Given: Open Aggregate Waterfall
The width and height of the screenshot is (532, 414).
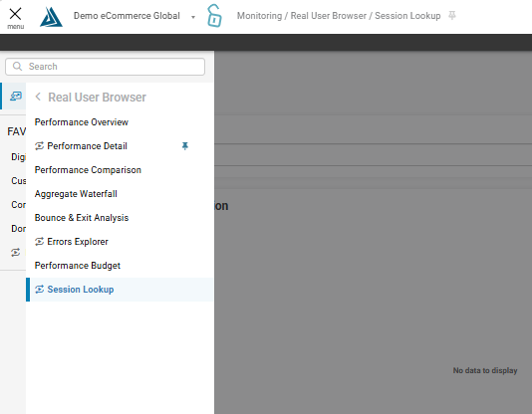Looking at the screenshot, I should pos(76,194).
